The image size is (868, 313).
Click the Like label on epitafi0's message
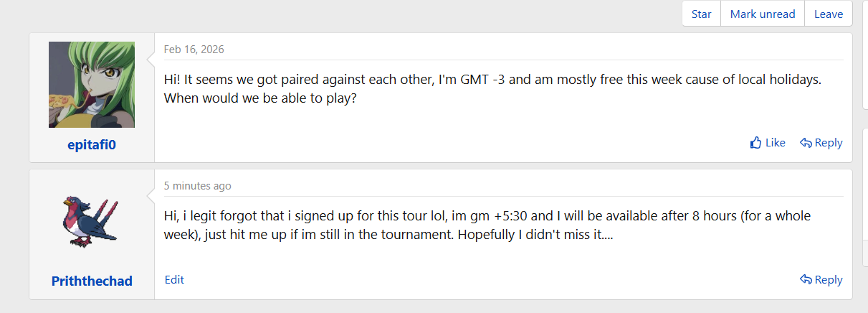click(x=776, y=143)
